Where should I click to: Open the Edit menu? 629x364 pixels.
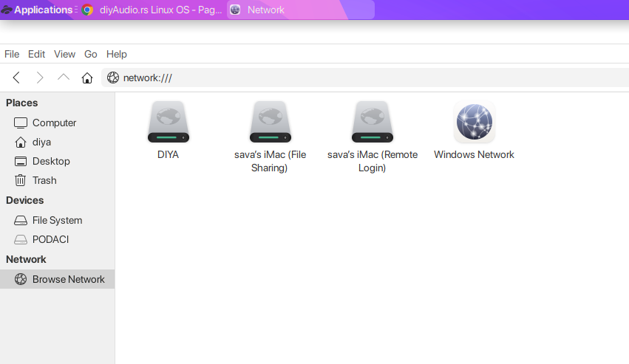point(36,54)
